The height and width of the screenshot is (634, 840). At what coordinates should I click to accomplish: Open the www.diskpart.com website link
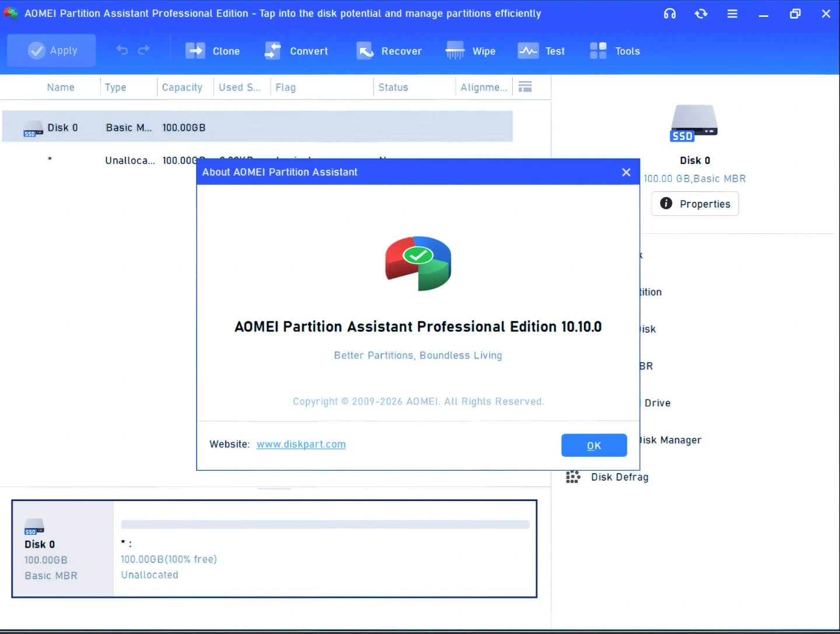(301, 444)
